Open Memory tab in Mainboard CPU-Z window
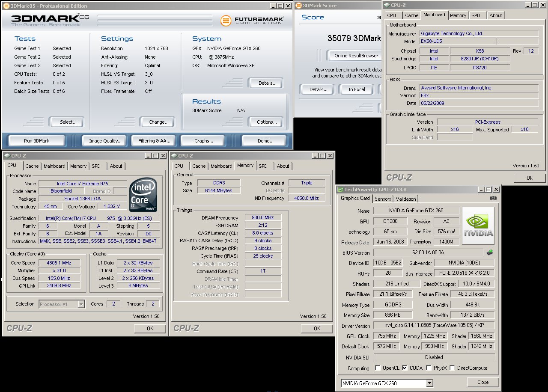Screen dimensions: 548x392 pyautogui.click(x=458, y=15)
